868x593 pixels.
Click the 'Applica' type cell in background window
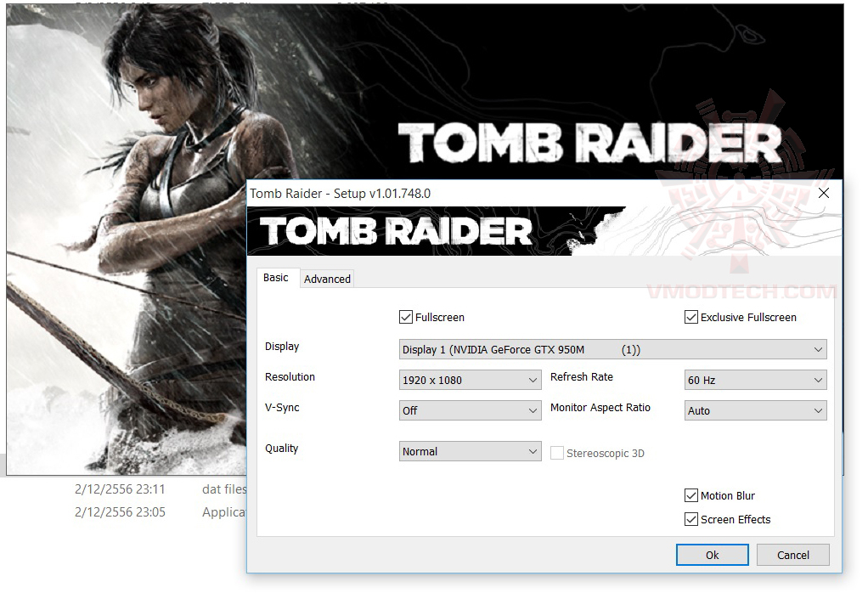click(x=224, y=512)
